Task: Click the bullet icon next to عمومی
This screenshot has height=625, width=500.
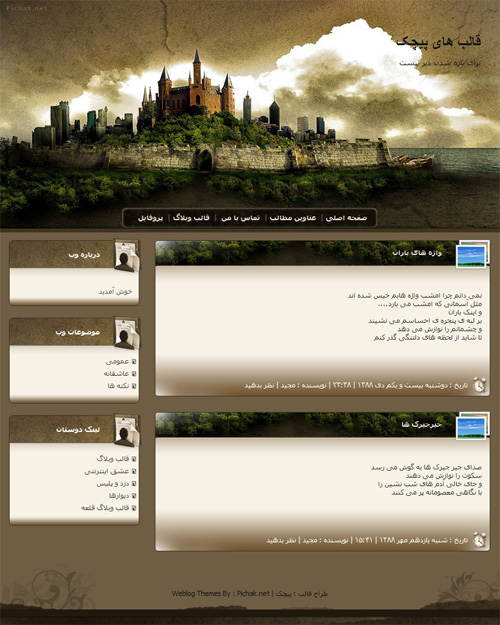Action: [134, 362]
